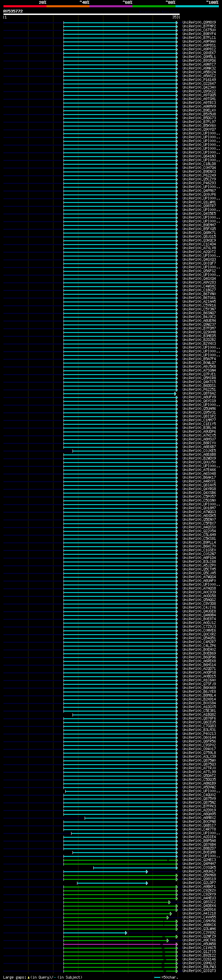The height and width of the screenshot is (980, 222).
Task: Select label UniRef100_Q9SK22
Action: [x=199, y=91]
